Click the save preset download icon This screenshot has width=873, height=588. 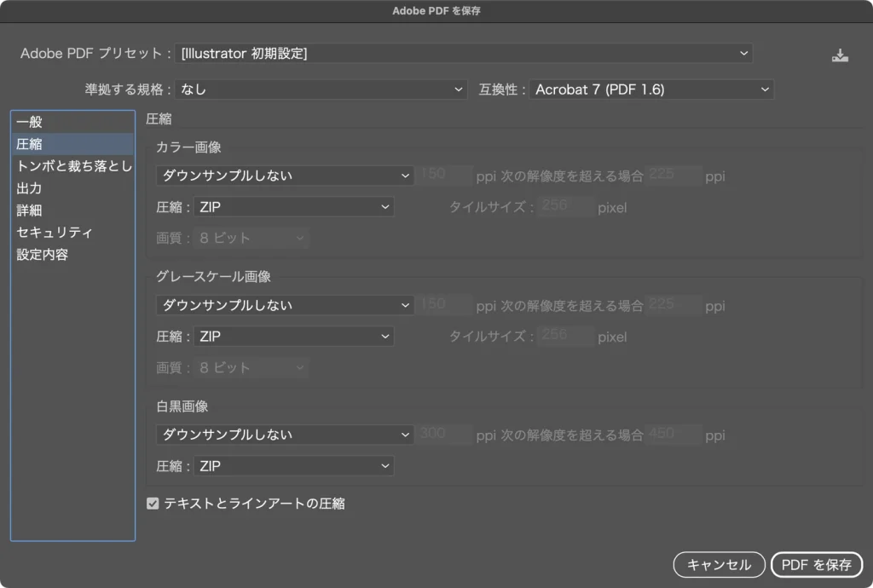[840, 55]
